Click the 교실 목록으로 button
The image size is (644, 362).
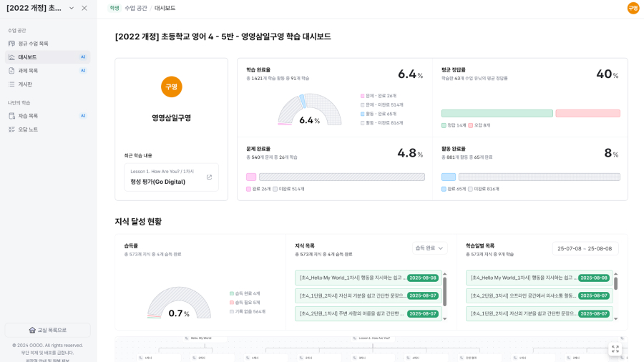pyautogui.click(x=47, y=330)
